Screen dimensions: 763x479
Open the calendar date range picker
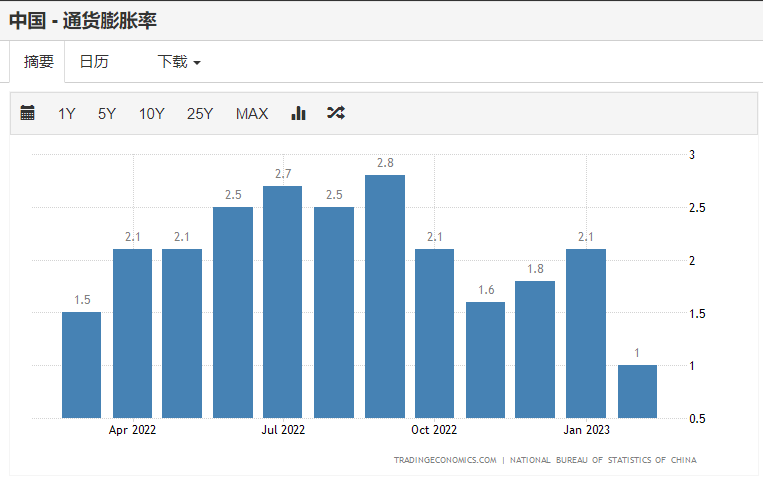point(28,113)
